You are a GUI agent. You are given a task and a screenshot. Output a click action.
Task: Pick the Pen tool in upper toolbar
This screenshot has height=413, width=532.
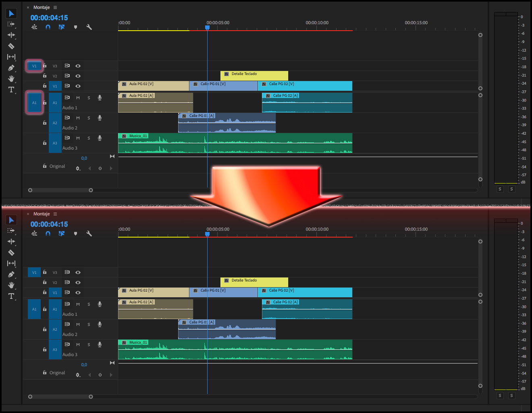[x=11, y=68]
